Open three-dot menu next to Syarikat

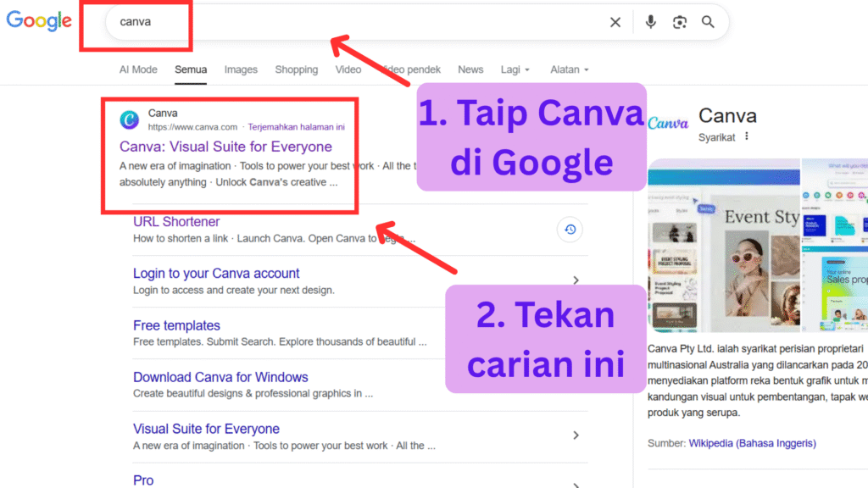click(x=747, y=136)
